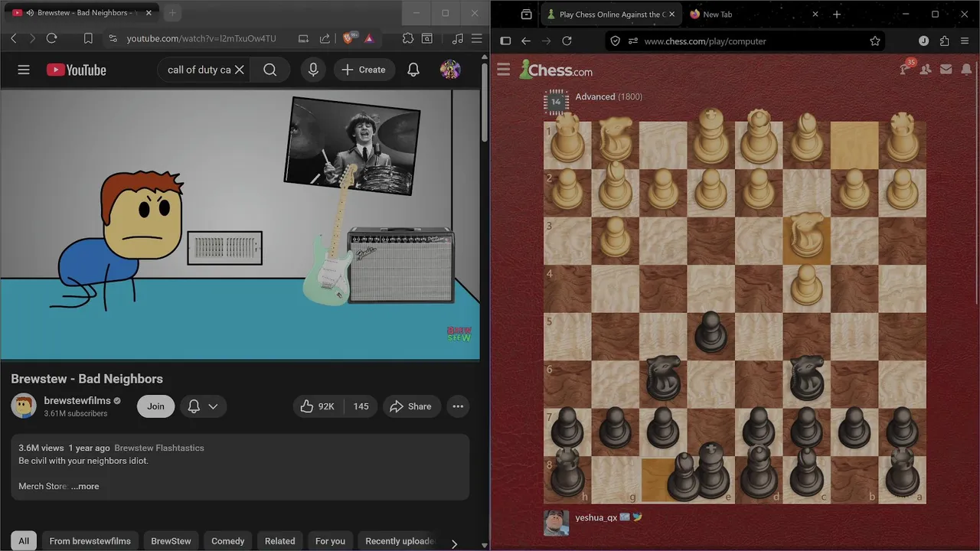
Task: Click the Join membership button
Action: pos(155,406)
